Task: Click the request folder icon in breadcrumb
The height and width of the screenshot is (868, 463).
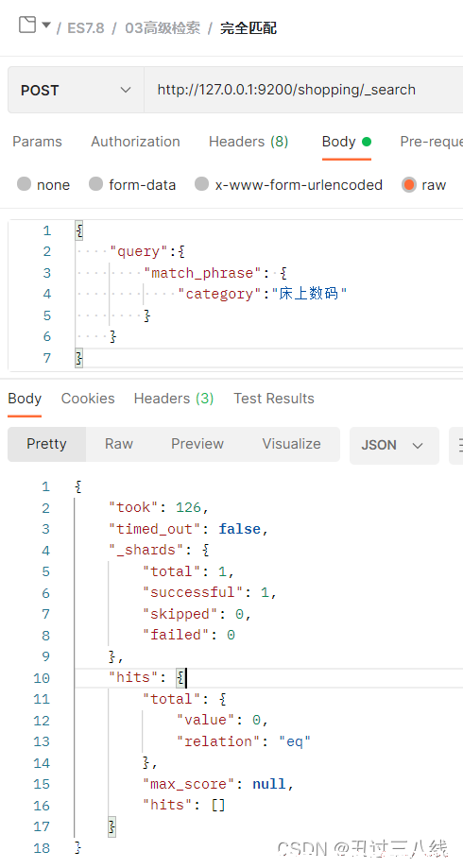Action: click(27, 25)
